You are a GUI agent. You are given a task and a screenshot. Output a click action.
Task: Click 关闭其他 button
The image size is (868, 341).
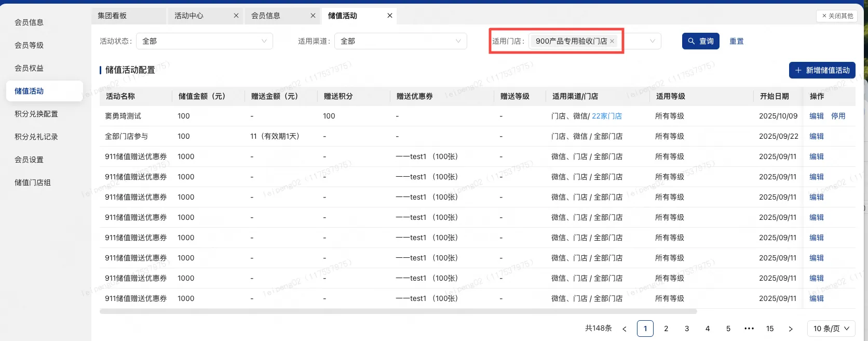[x=837, y=16]
